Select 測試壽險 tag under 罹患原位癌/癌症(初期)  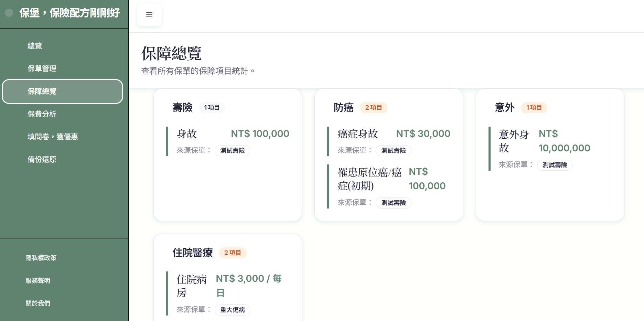coord(393,203)
